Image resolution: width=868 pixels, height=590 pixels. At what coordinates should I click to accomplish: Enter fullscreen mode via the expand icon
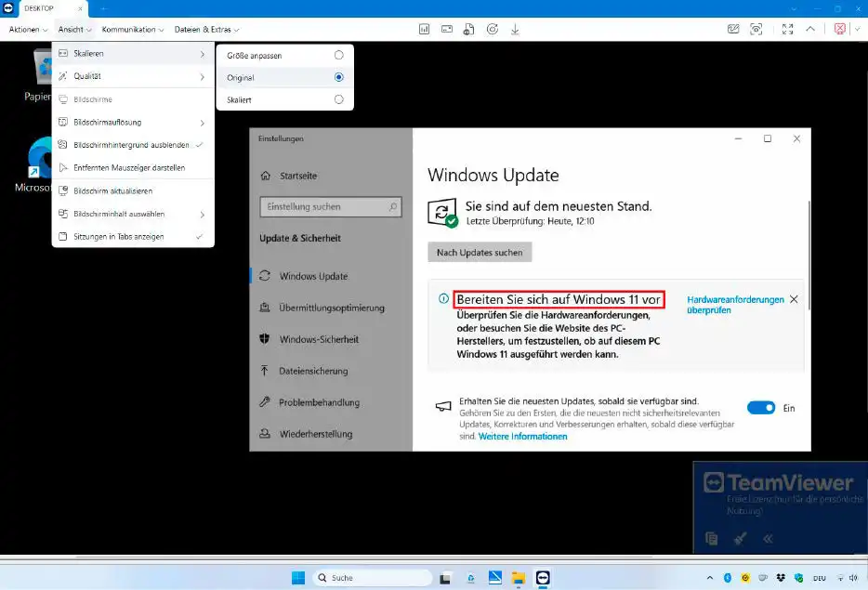(x=788, y=29)
